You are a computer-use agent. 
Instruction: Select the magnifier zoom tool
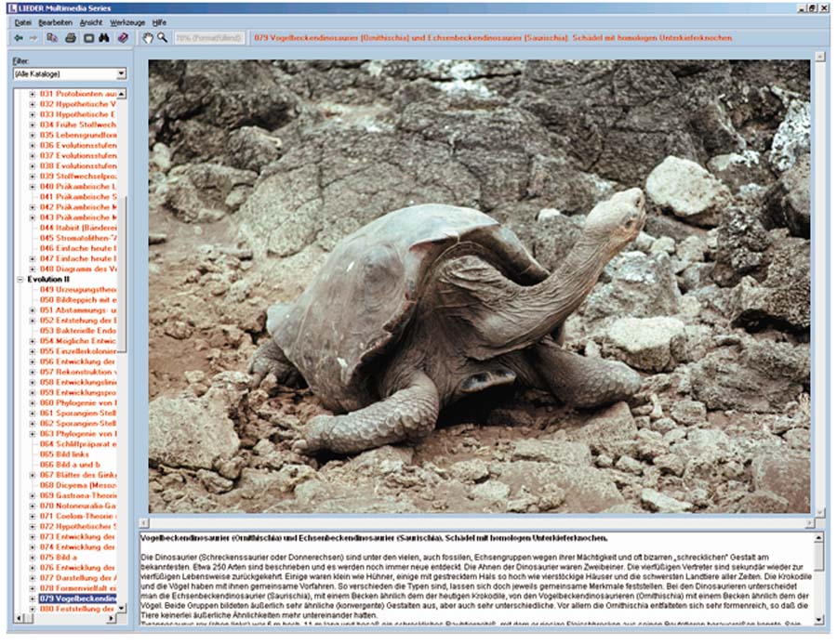pyautogui.click(x=163, y=38)
